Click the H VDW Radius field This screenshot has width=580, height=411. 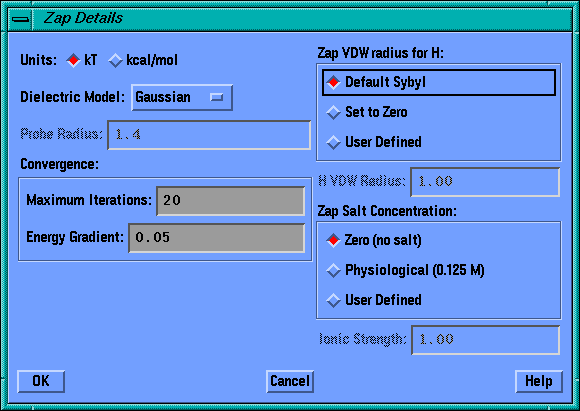coord(485,182)
